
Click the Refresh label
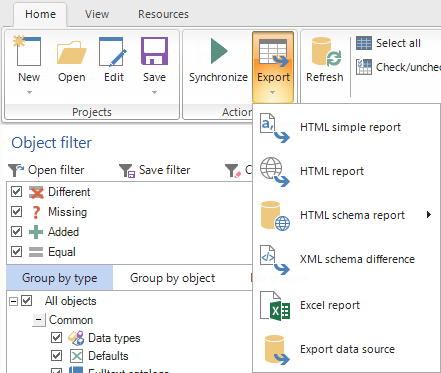point(325,77)
